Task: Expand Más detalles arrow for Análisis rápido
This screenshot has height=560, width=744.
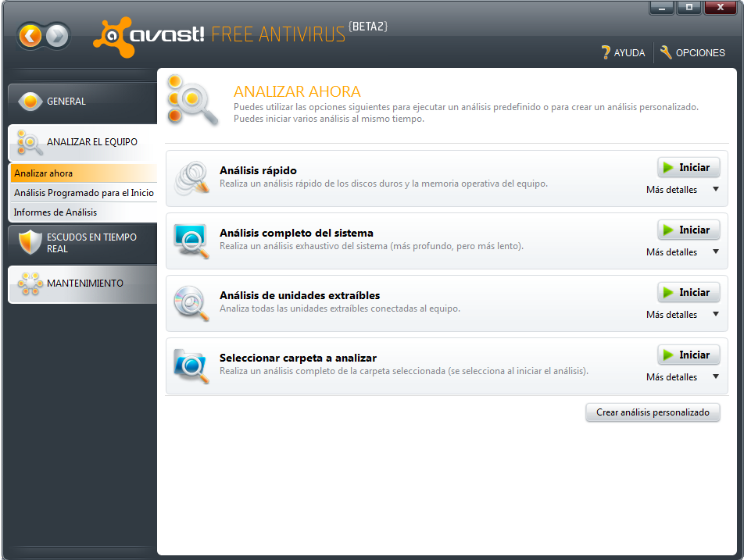Action: point(716,189)
